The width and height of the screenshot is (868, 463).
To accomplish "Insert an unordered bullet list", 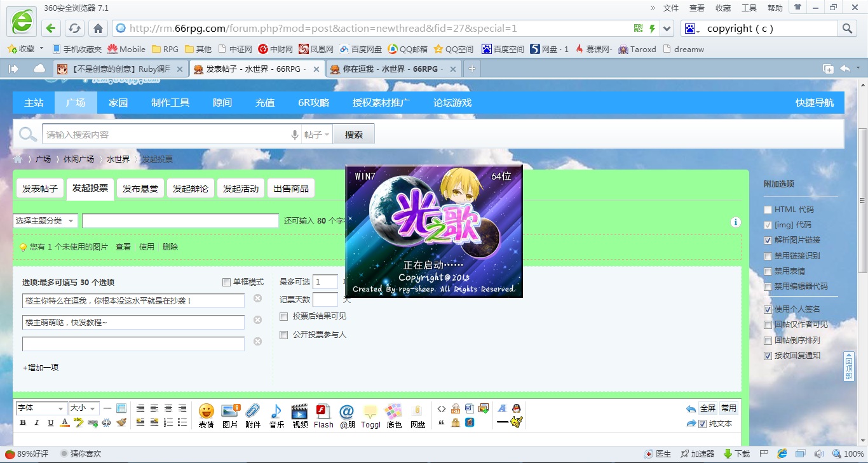I will tap(182, 422).
